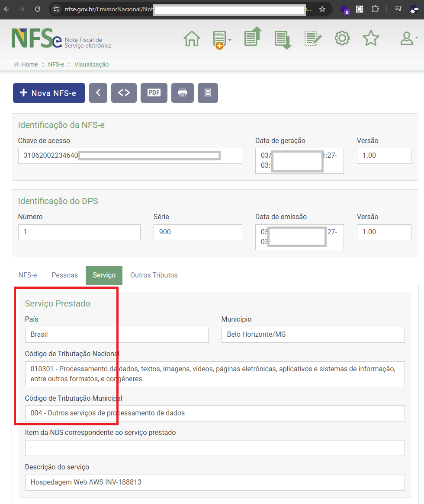This screenshot has height=504, width=424.
Task: Click the Nova NFS-e button
Action: tap(49, 93)
